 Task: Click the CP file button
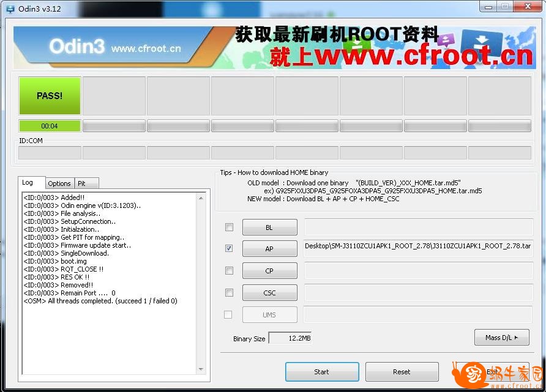tap(270, 271)
